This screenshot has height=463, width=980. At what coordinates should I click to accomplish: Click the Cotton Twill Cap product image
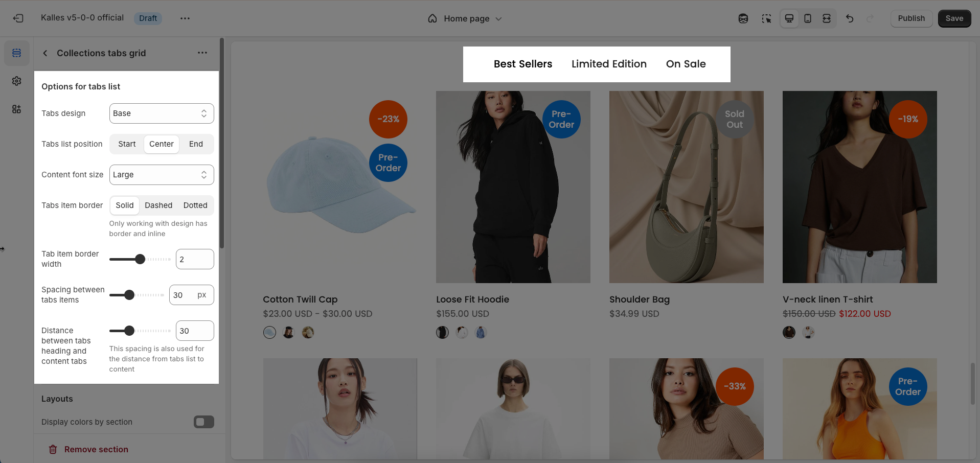coord(340,187)
